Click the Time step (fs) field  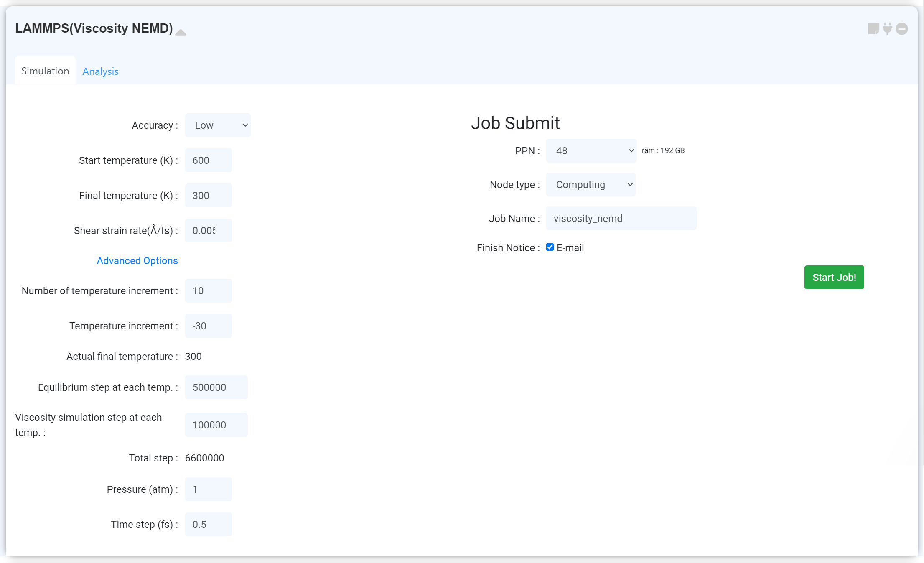coord(208,525)
